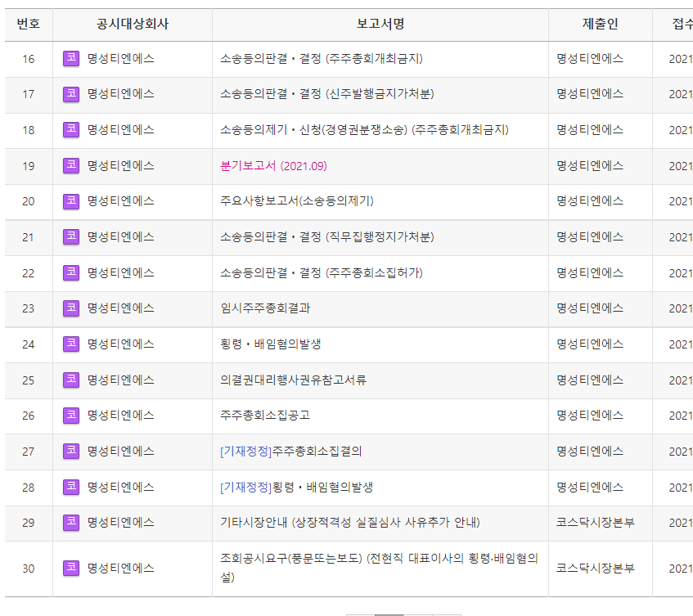Click the number 25 cell

click(29, 380)
